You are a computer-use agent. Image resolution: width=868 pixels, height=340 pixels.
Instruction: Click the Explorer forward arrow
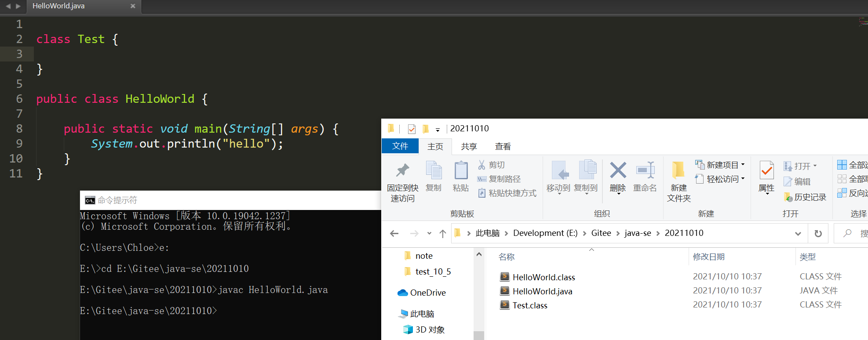414,233
